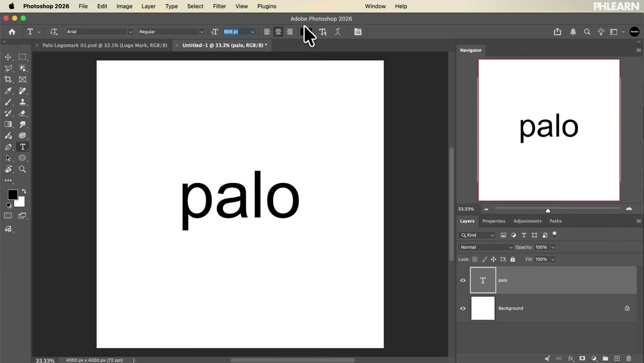
Task: Add a layer style with fx icon
Action: point(570,358)
